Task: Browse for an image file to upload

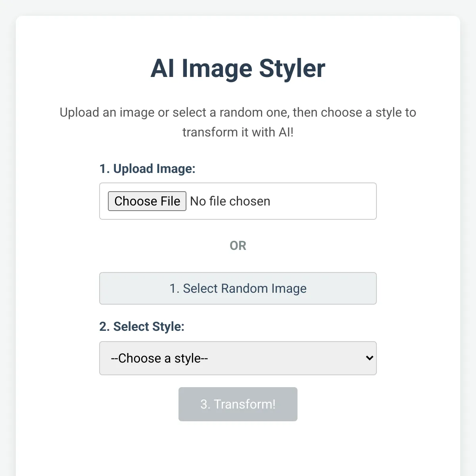Action: click(147, 201)
